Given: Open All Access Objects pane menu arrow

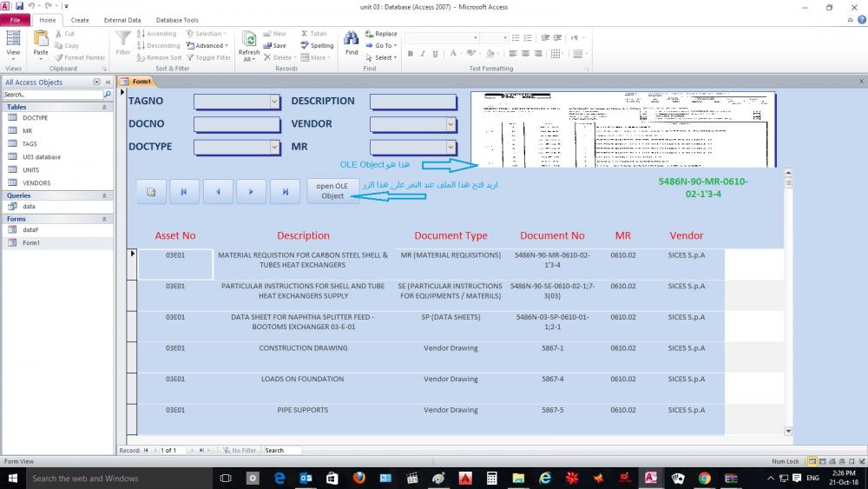Looking at the screenshot, I should (97, 82).
